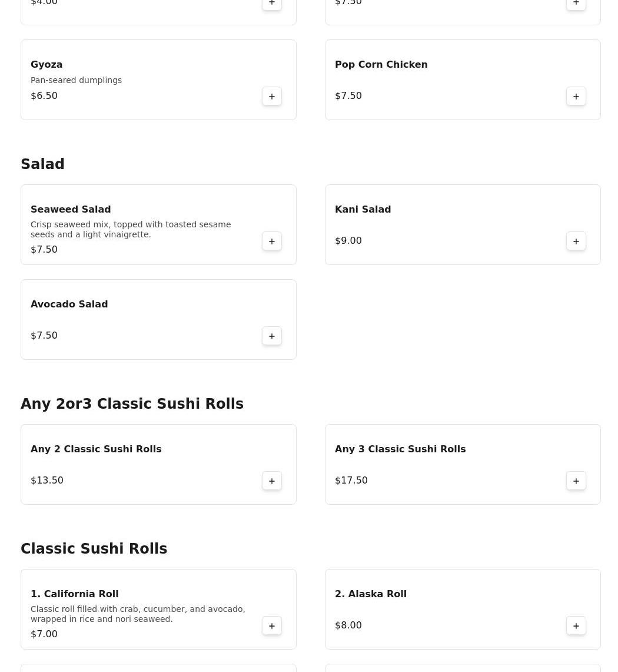This screenshot has width=618, height=672.
Task: Add California Roll using the plus icon
Action: click(x=272, y=625)
